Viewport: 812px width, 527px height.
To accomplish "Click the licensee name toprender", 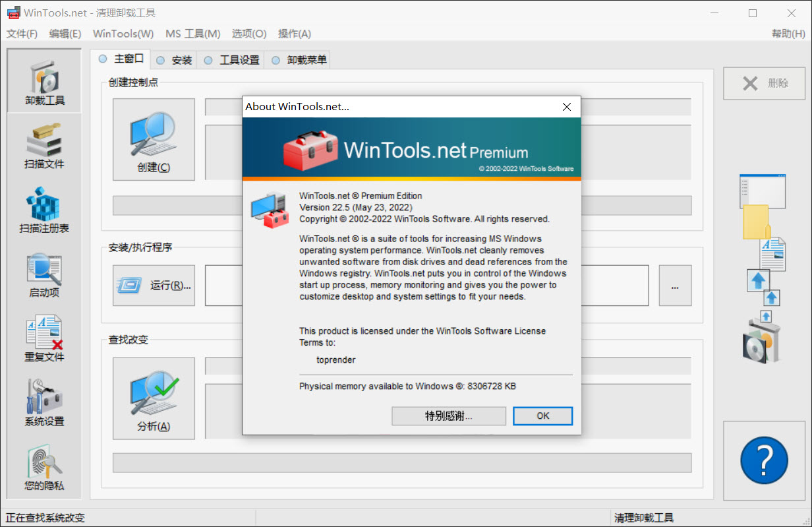I will [336, 360].
